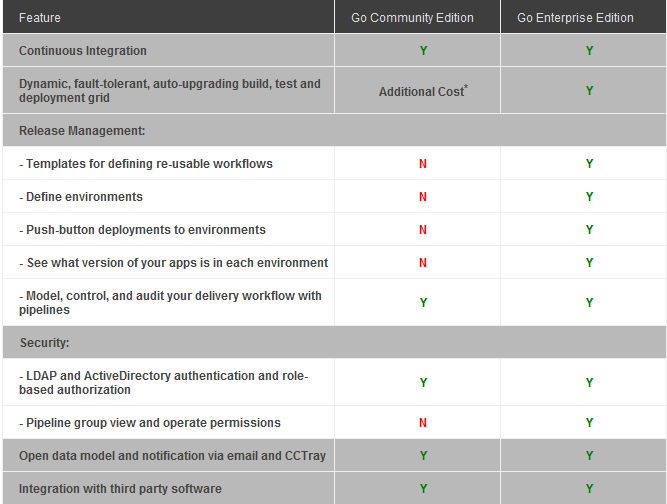The image size is (667, 504).
Task: Click the Define environments feature label
Action: [x=81, y=197]
